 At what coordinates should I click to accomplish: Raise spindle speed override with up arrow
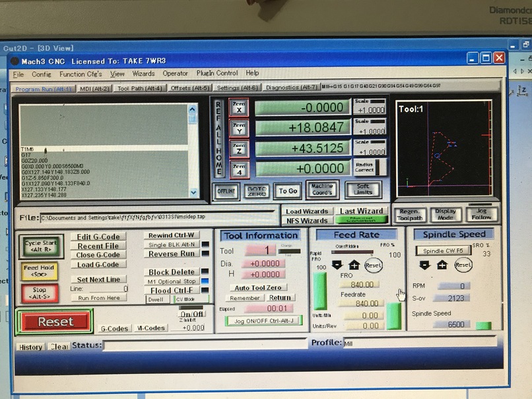[x=442, y=264]
